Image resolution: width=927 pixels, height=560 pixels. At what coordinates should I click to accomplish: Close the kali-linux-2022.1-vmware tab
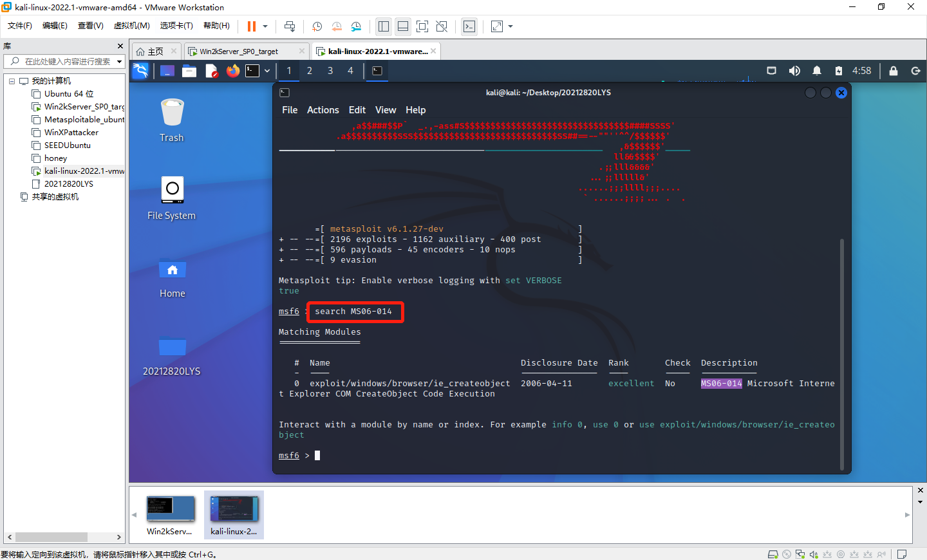[433, 51]
